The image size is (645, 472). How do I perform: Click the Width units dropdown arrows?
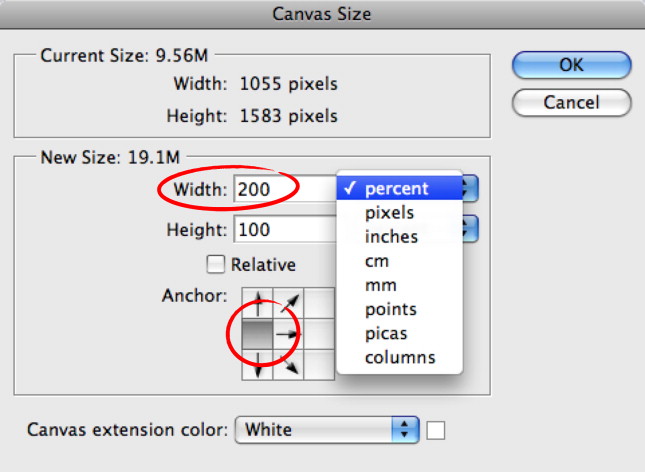[x=470, y=189]
